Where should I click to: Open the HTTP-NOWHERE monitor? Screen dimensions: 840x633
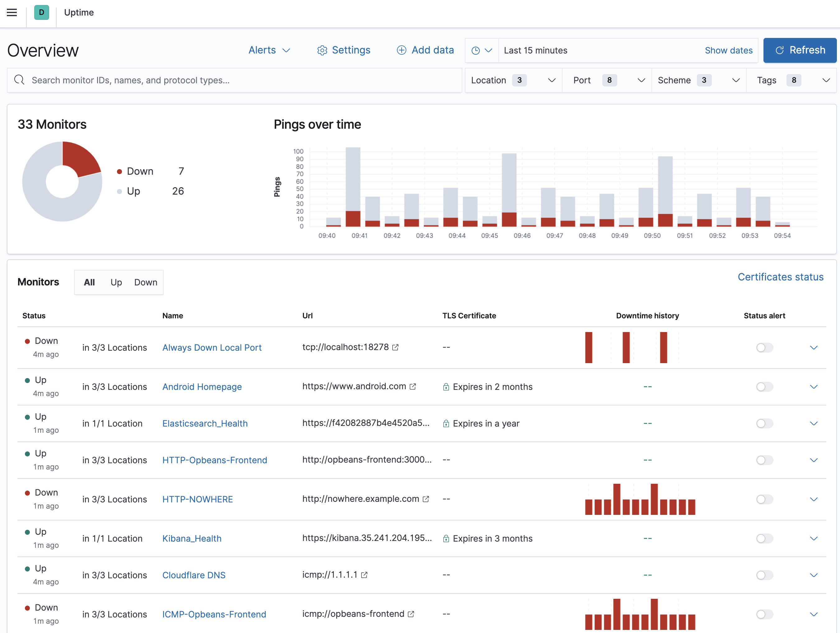tap(198, 499)
